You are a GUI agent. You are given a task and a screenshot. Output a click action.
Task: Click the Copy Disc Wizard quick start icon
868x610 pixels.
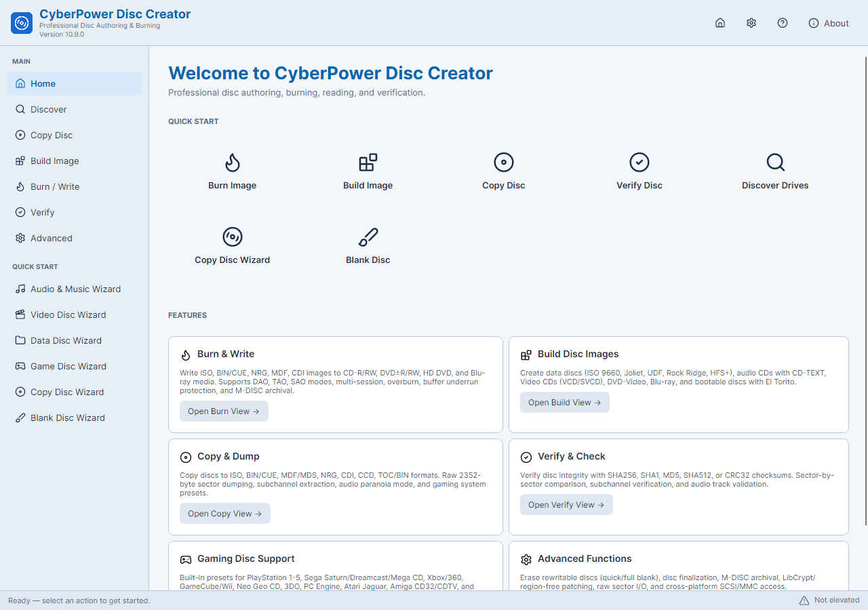233,237
